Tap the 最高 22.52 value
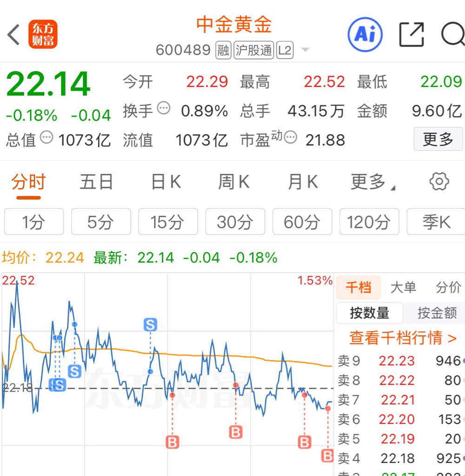The image size is (465, 476). click(x=324, y=82)
